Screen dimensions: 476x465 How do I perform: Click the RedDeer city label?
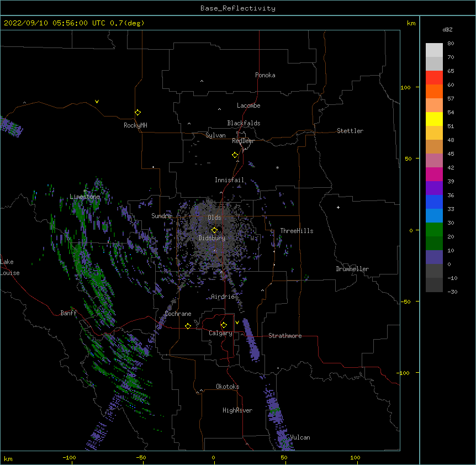(x=243, y=141)
